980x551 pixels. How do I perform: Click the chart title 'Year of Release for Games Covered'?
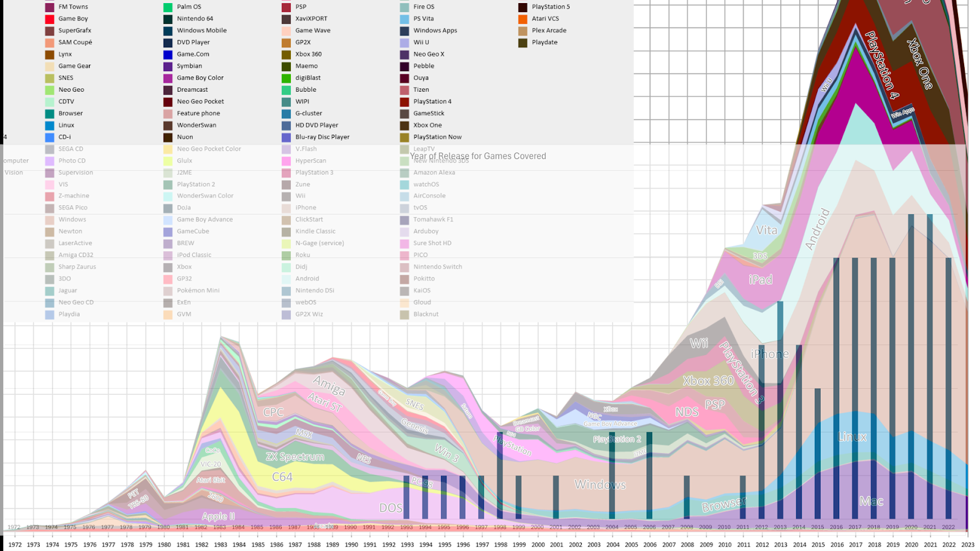click(478, 156)
